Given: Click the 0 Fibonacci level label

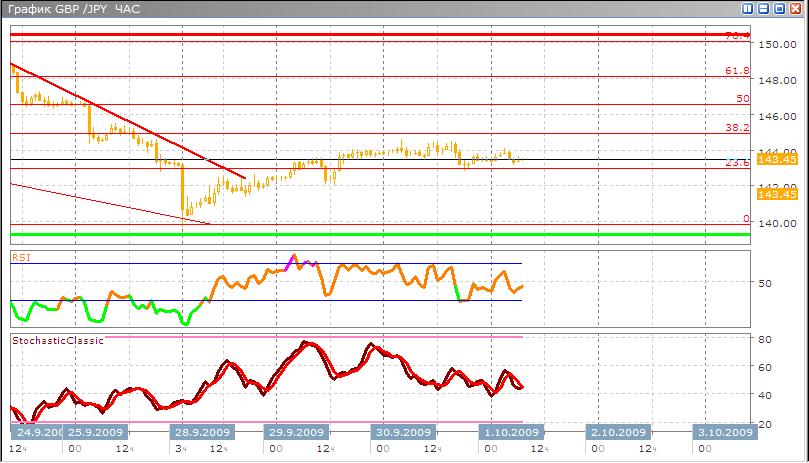Looking at the screenshot, I should (746, 218).
